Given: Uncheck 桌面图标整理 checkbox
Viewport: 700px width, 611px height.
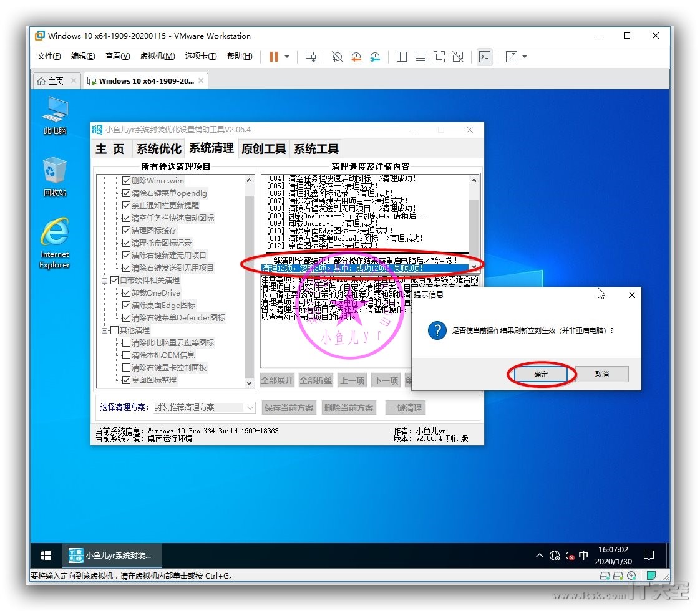Looking at the screenshot, I should point(127,380).
